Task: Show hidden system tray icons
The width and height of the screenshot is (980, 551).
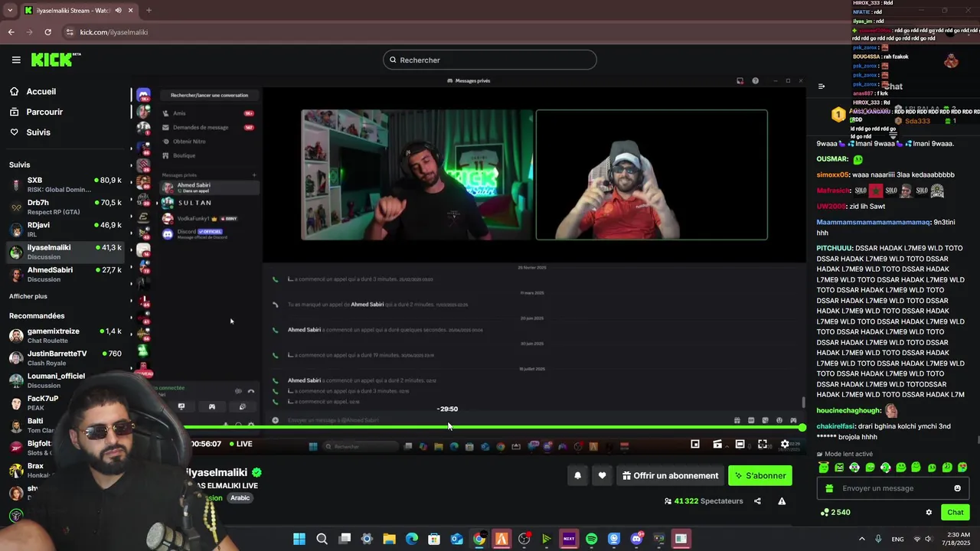Action: pos(861,539)
